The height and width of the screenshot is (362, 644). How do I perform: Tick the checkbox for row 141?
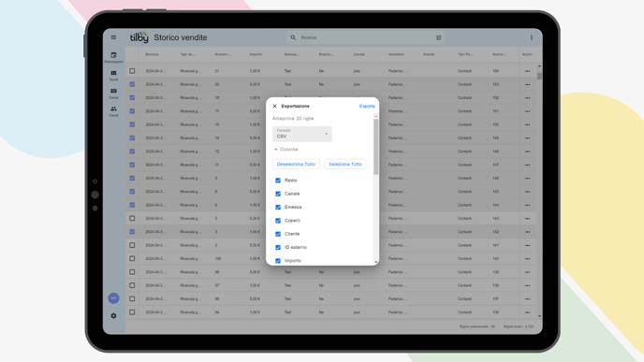click(132, 245)
